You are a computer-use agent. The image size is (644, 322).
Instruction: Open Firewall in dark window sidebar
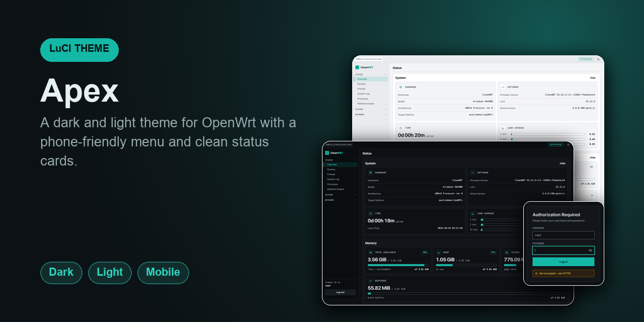click(x=340, y=174)
